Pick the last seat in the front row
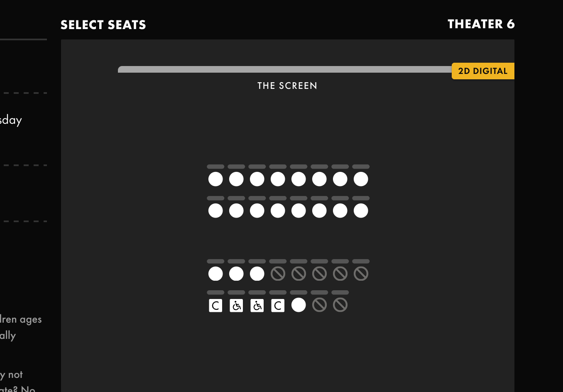Screen dimensions: 563x392 pos(361,179)
